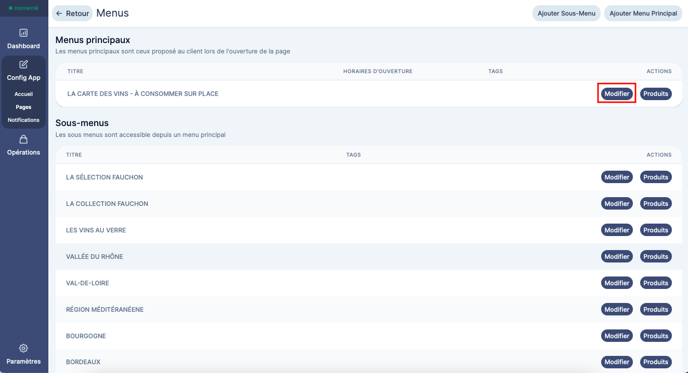The width and height of the screenshot is (688, 373).
Task: Select the Config App edit icon
Action: pos(23,65)
